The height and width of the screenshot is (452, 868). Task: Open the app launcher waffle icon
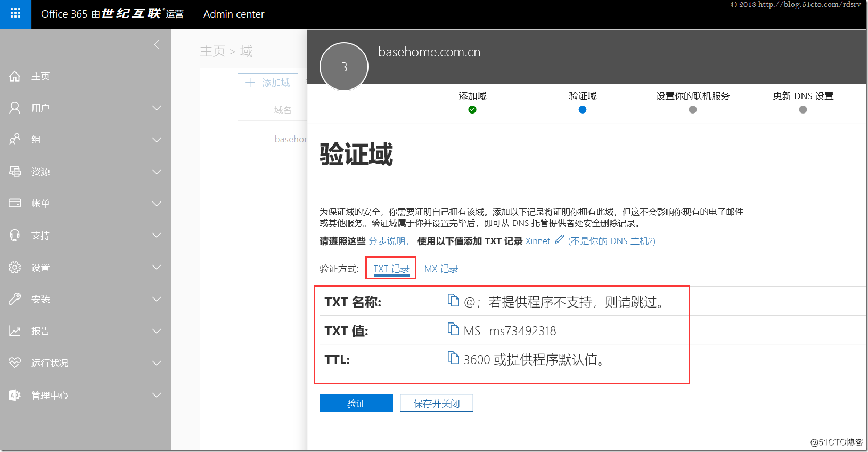(x=15, y=14)
